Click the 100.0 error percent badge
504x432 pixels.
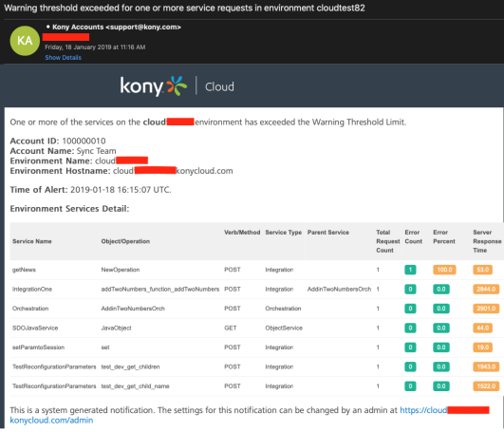[x=444, y=270]
